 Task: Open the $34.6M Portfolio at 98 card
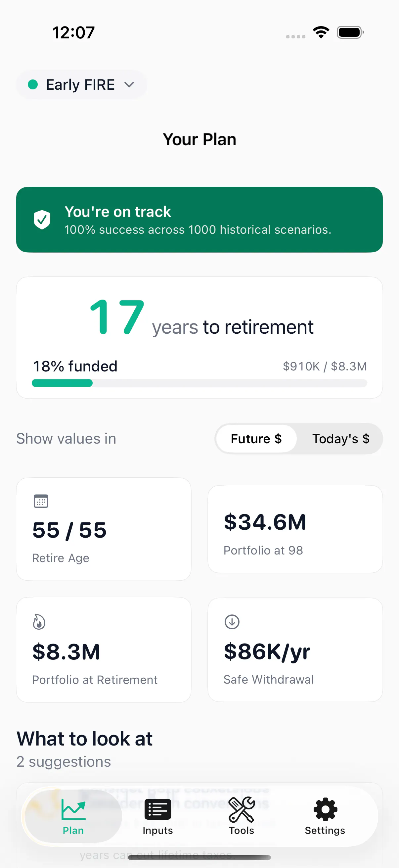(x=295, y=529)
